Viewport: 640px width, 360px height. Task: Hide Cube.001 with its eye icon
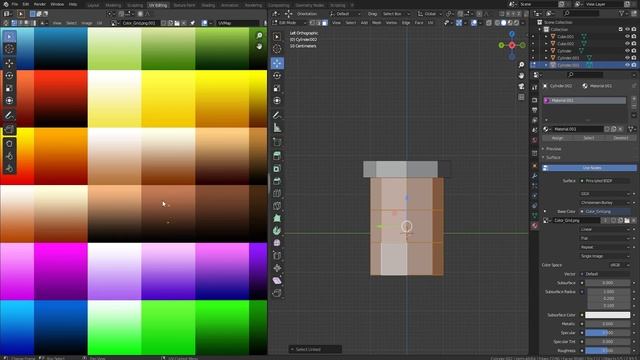627,36
